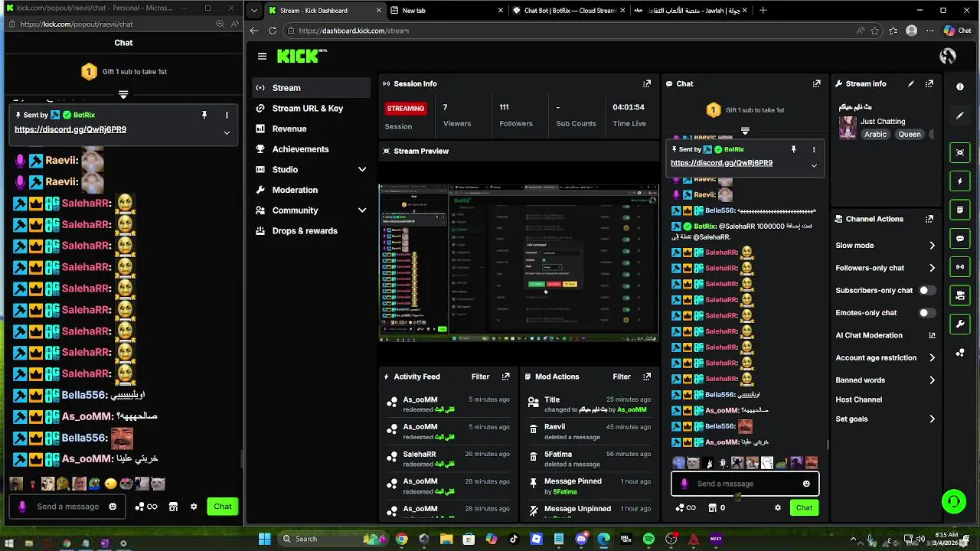Unpin the BotRix message in dashboard chat

793,149
